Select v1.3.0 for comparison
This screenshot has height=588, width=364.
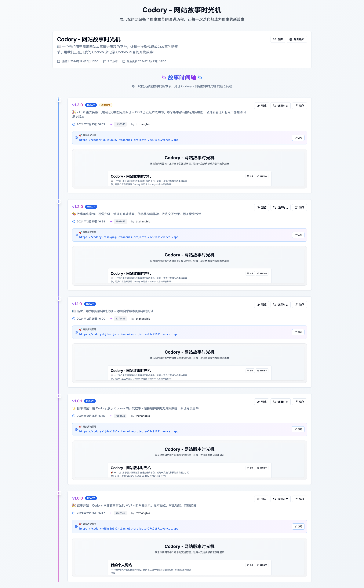(280, 106)
